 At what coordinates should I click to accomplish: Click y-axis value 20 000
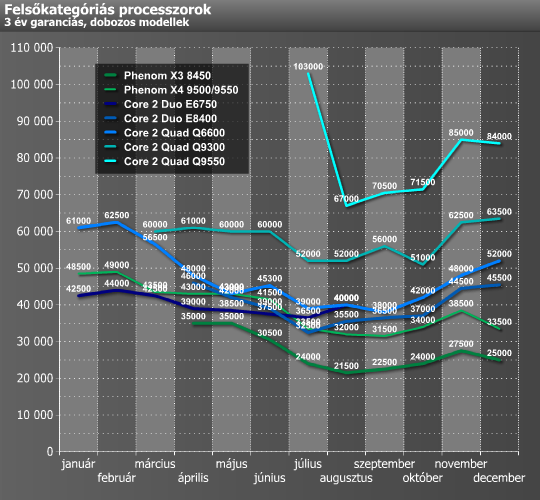[x=35, y=378]
